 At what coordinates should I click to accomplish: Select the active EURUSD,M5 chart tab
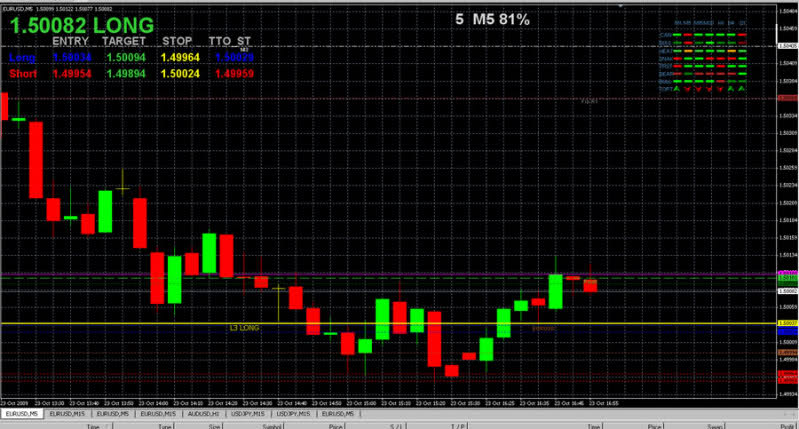coord(22,414)
